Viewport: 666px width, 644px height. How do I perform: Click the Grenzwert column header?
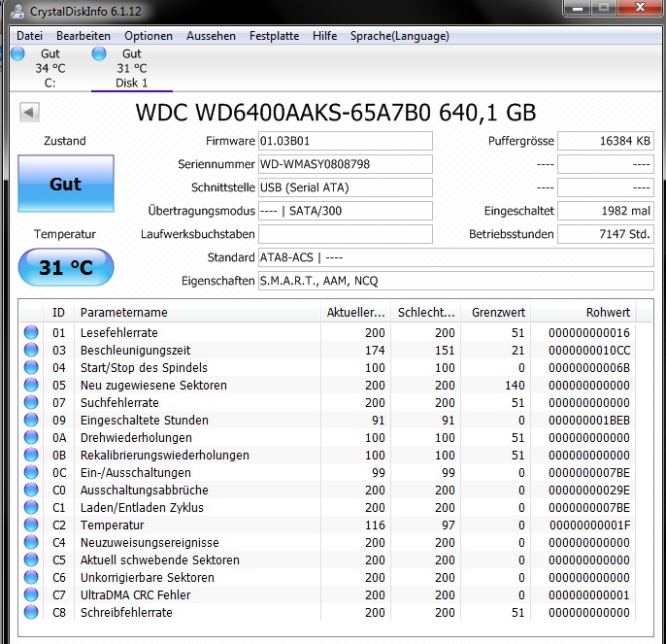496,312
